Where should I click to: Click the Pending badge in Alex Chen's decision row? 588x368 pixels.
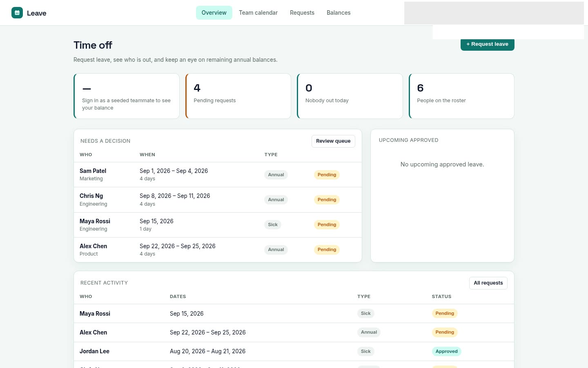click(x=327, y=249)
